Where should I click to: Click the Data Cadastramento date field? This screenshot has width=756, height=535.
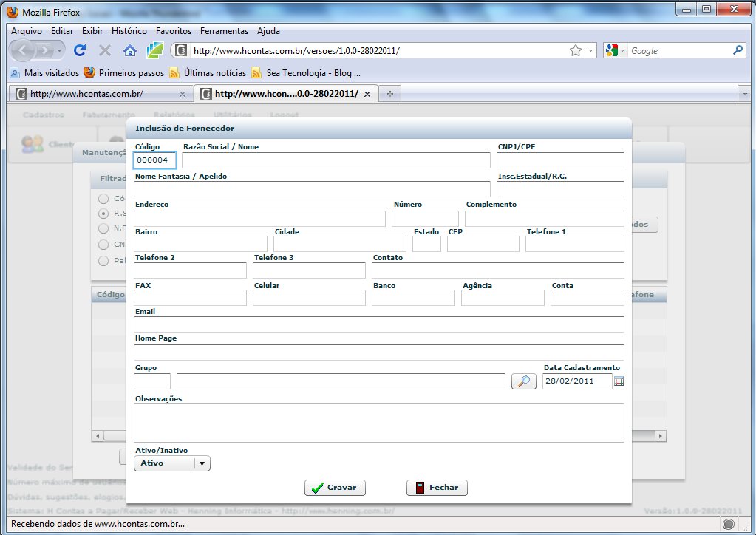577,381
